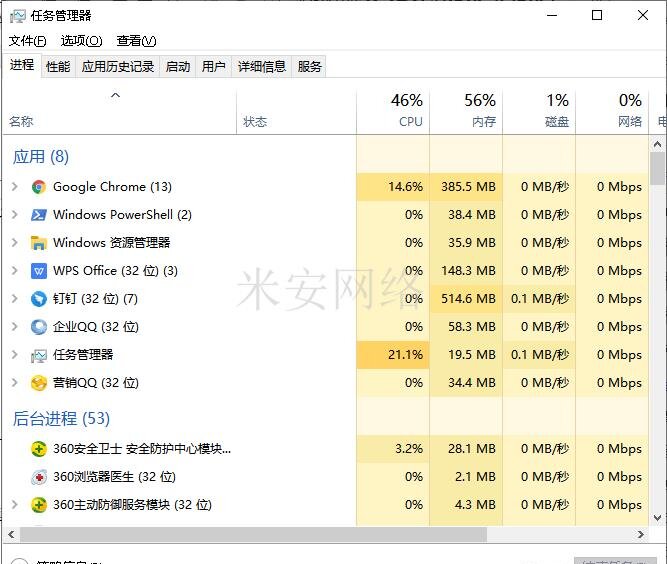
Task: Expand the 钉钉 process group
Action: tap(14, 299)
